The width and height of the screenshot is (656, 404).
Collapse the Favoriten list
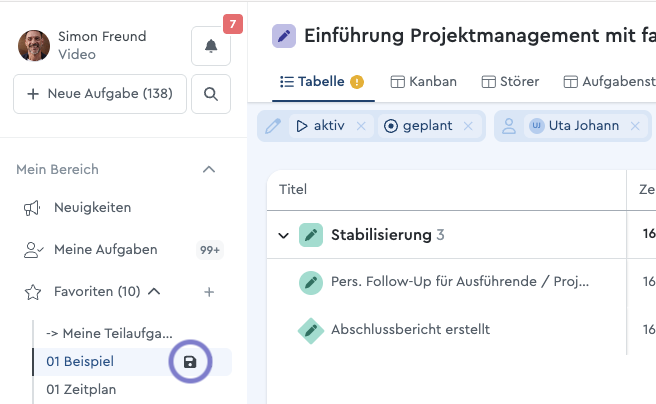[x=154, y=292]
